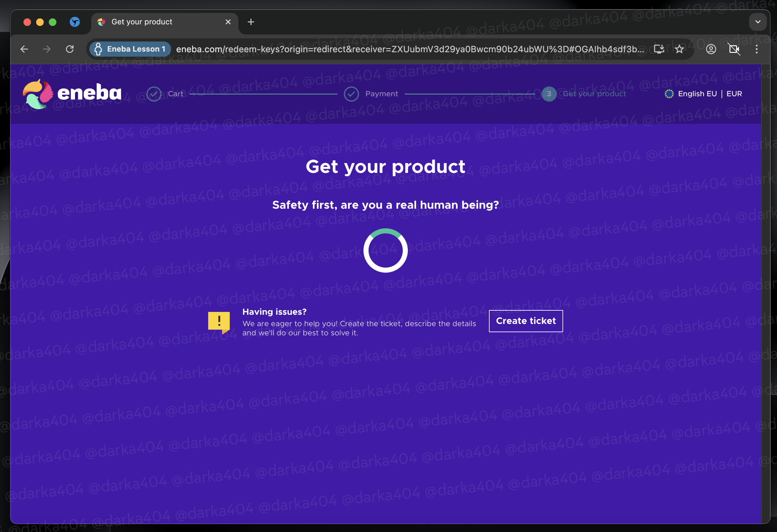The width and height of the screenshot is (777, 532).
Task: Click the tab's Eneba favicon
Action: pos(101,22)
